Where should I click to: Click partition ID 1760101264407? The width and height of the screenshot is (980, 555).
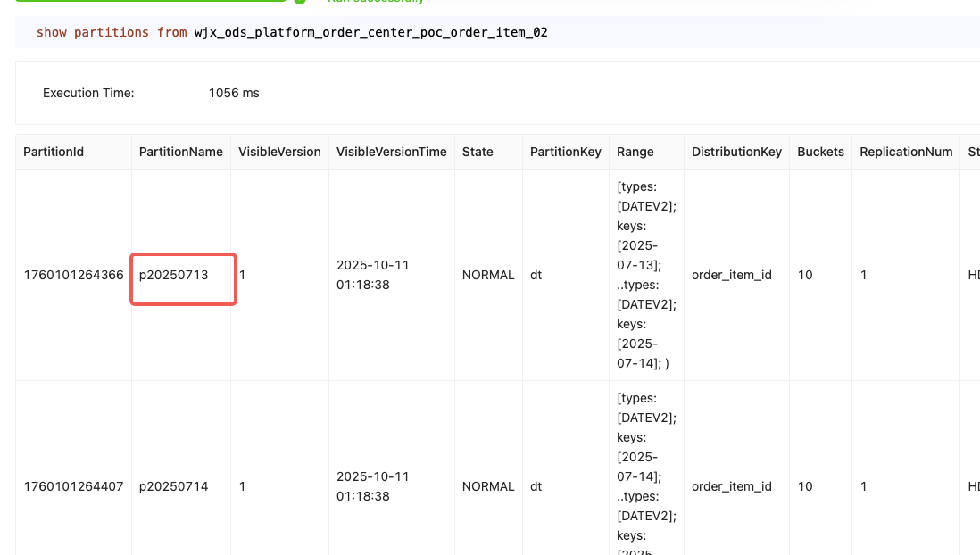pos(73,486)
